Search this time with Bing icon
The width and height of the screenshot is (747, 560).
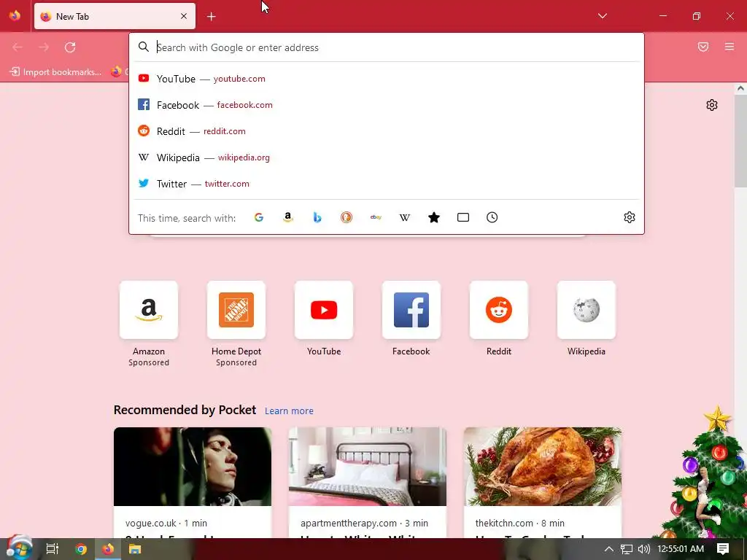coord(317,217)
